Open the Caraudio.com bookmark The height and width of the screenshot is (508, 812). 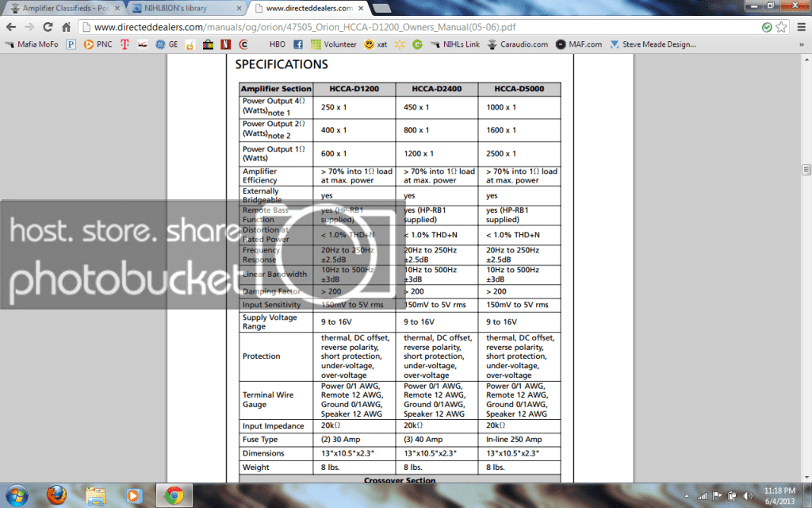click(518, 44)
